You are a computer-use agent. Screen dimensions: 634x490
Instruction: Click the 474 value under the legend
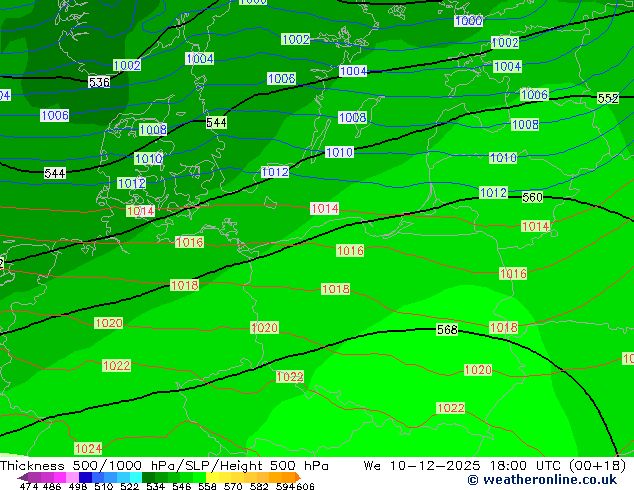pos(29,486)
